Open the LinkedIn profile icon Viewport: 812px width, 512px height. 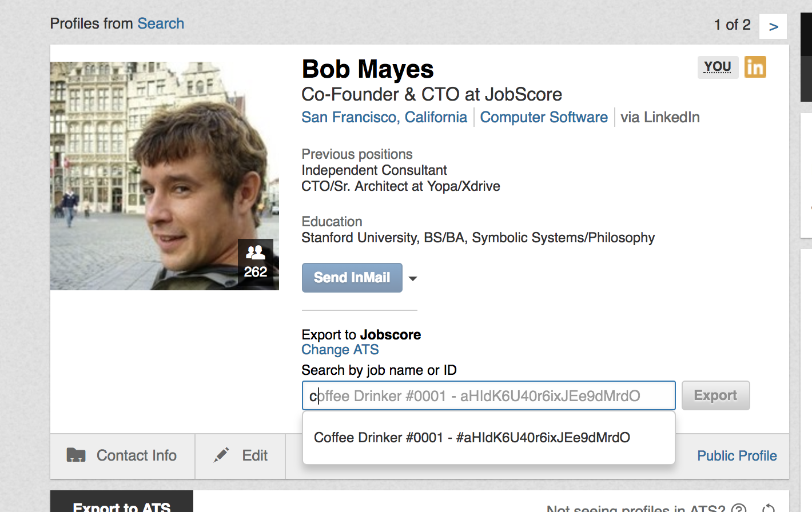point(755,67)
